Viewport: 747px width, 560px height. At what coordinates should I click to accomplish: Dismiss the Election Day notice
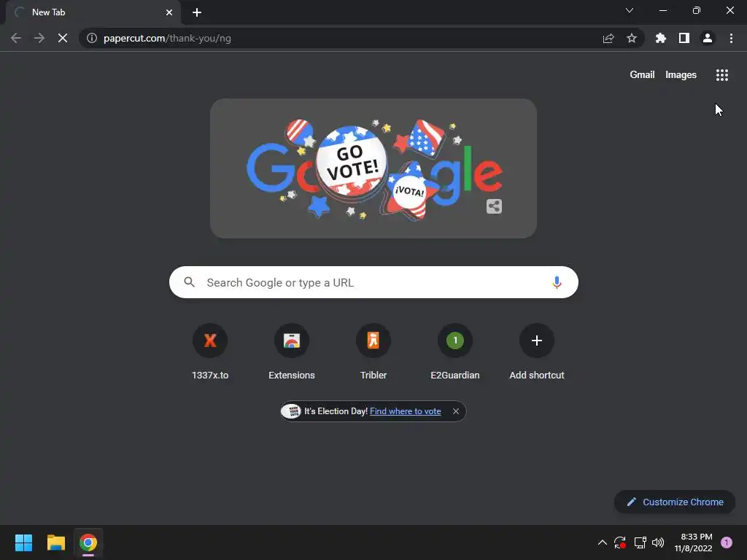[x=456, y=411]
